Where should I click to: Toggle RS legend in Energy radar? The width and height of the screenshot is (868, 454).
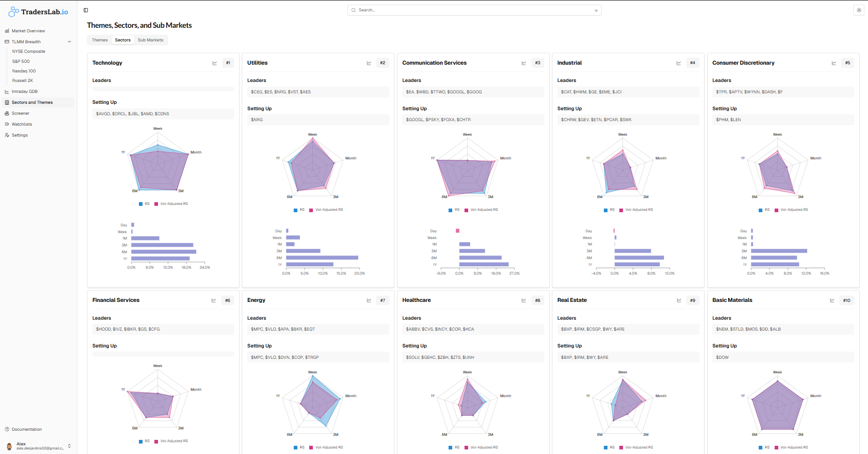point(299,448)
